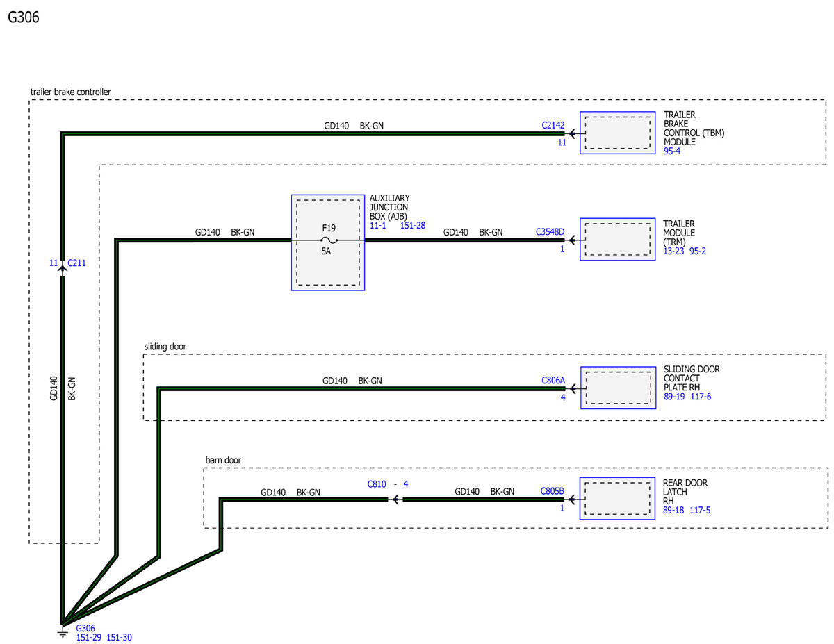Select the "barn door" group label

pos(224,460)
